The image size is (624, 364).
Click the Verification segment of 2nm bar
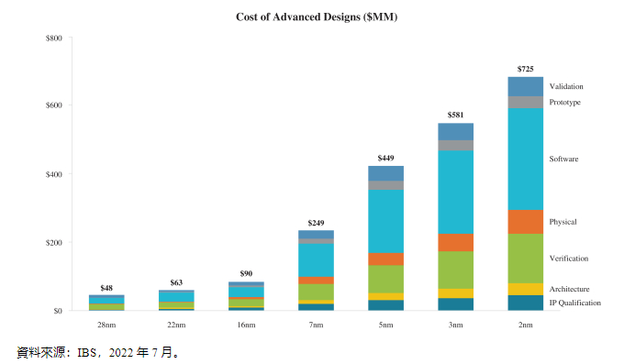point(525,259)
